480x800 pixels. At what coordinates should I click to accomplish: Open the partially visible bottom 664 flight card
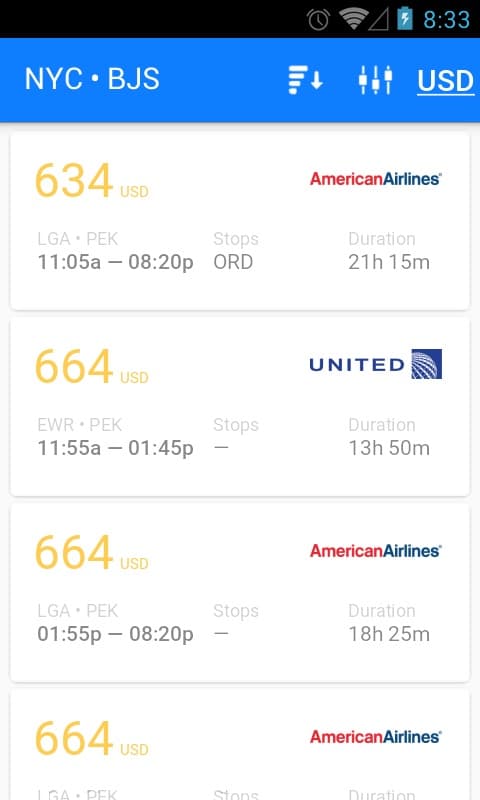click(x=240, y=745)
